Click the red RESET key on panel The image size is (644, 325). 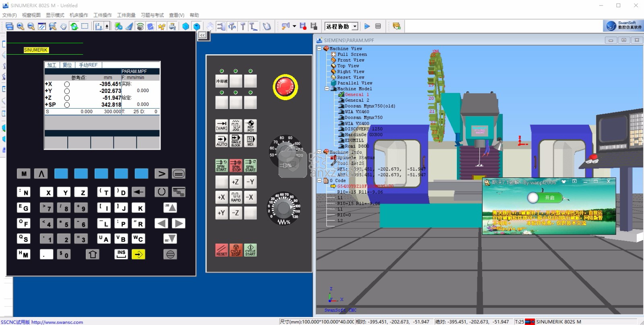coord(222,250)
